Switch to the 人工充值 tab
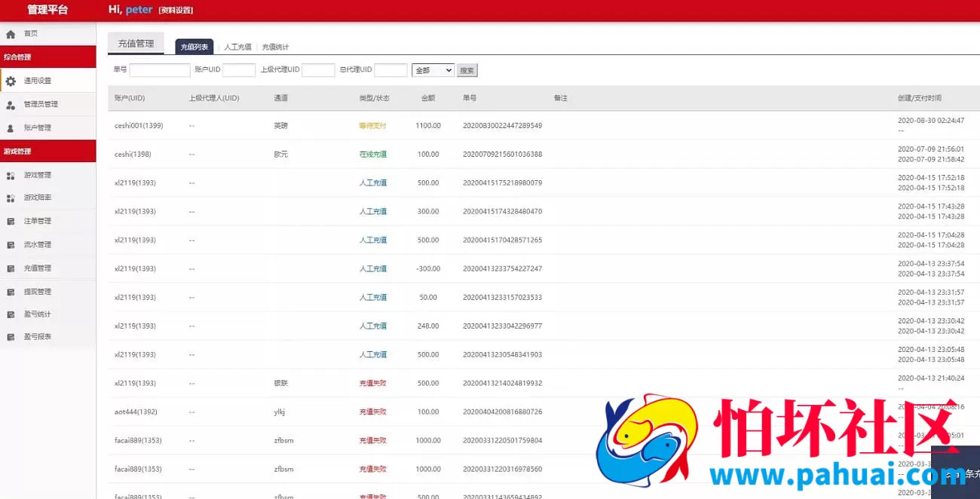Viewport: 980px width, 499px height. pyautogui.click(x=238, y=45)
